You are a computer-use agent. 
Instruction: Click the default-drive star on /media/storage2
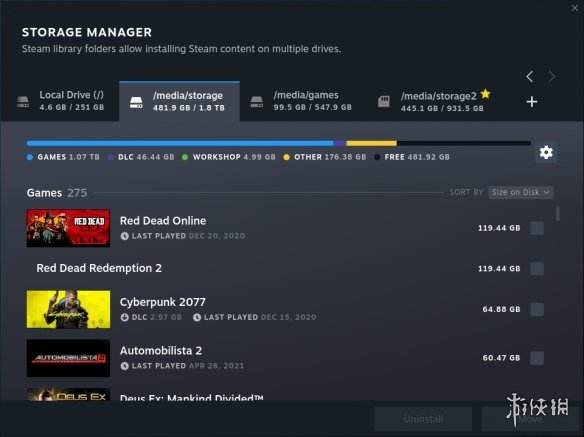tap(486, 94)
